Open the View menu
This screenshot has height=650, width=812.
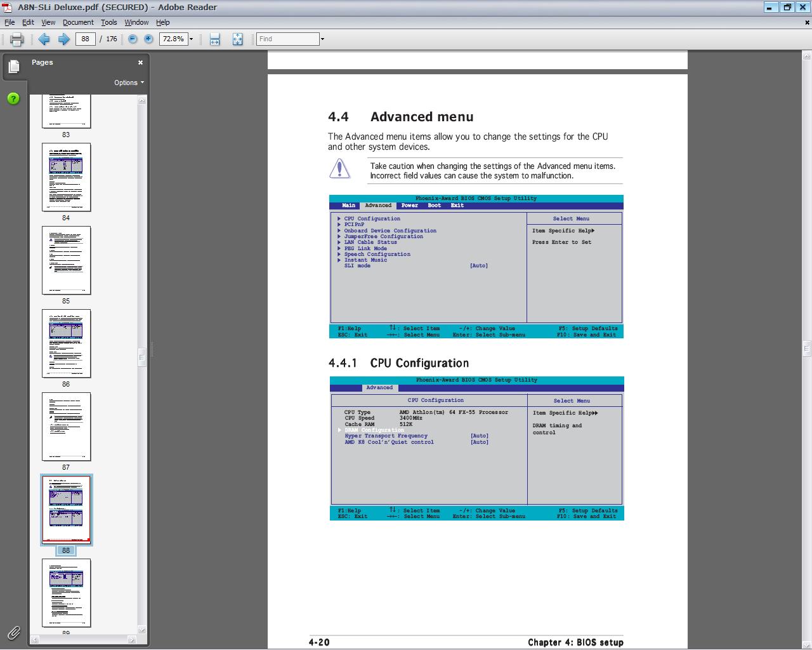coord(48,22)
